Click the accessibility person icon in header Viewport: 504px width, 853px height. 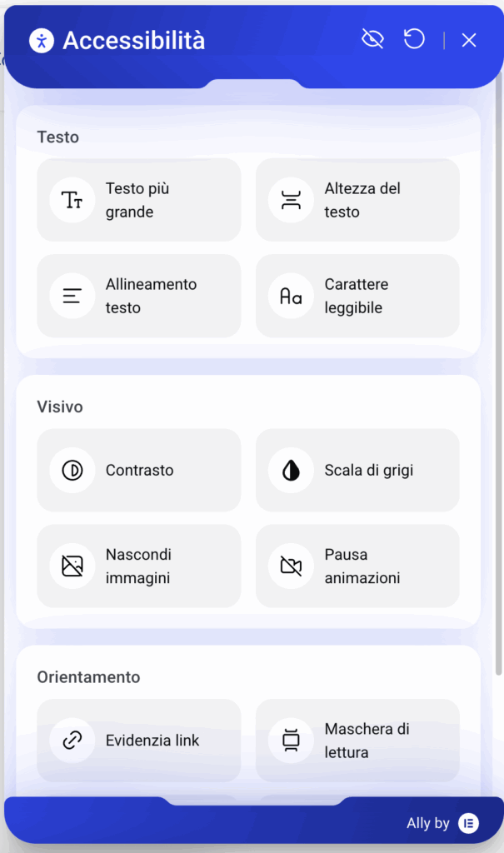pos(42,40)
